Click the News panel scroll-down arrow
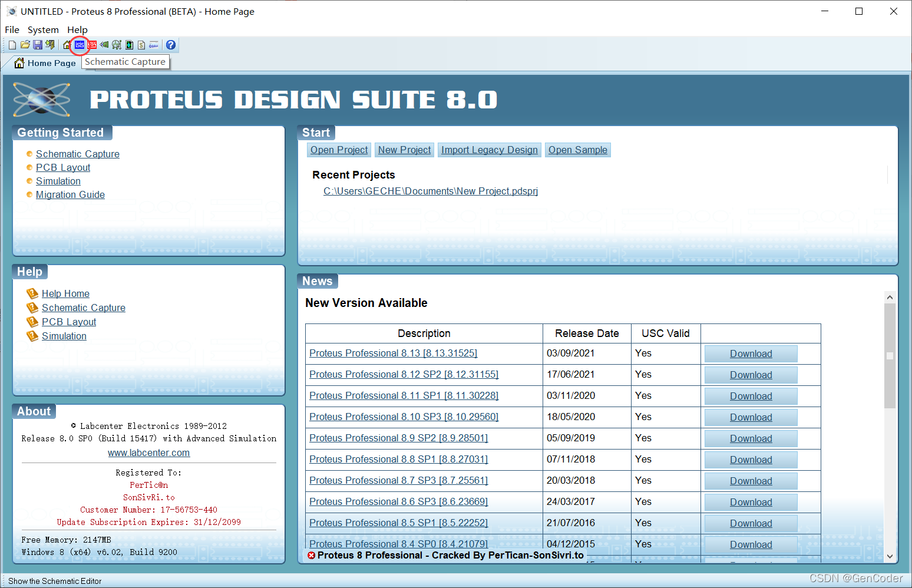Screen dimensions: 912x588 click(890, 556)
